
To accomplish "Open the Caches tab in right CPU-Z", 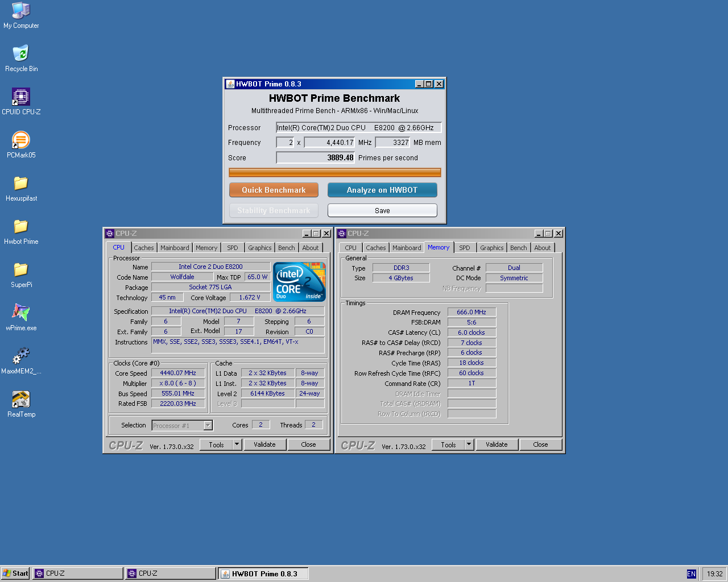I will coord(376,248).
